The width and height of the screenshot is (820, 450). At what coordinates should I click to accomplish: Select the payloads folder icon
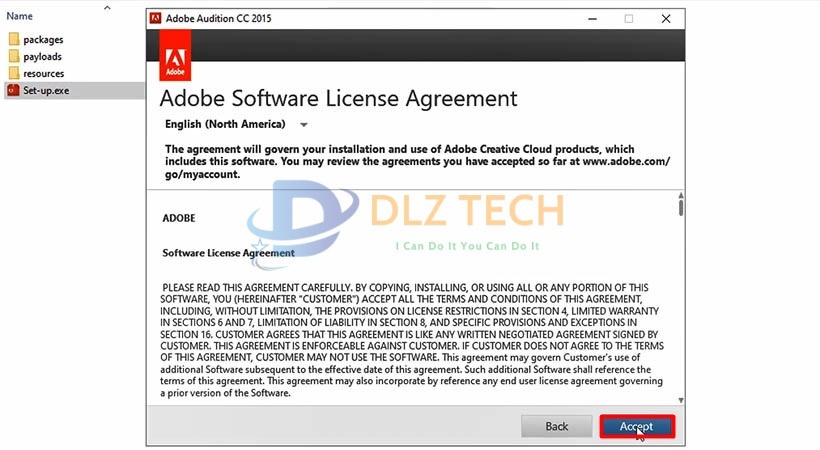pos(14,57)
